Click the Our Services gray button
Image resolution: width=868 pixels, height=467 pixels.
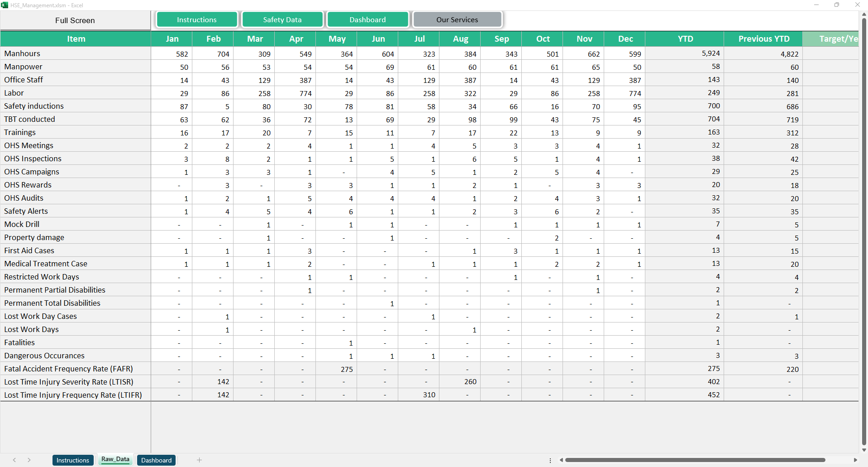(457, 20)
